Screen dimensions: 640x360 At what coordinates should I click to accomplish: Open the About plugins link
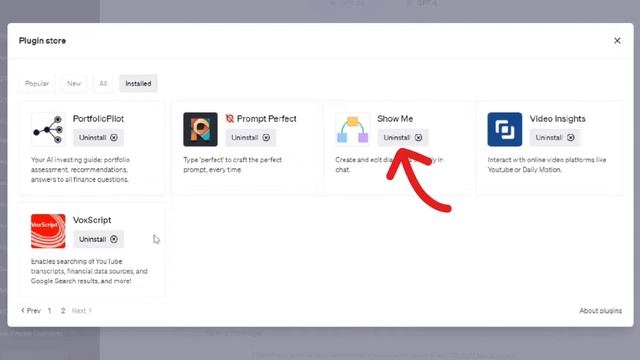tap(600, 311)
